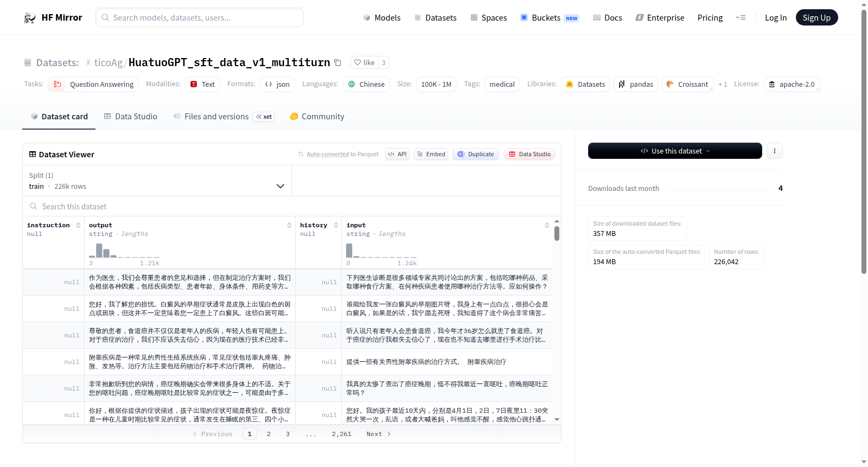Open the ticoAg author link
Screen dimensions: 868x467
pos(108,63)
